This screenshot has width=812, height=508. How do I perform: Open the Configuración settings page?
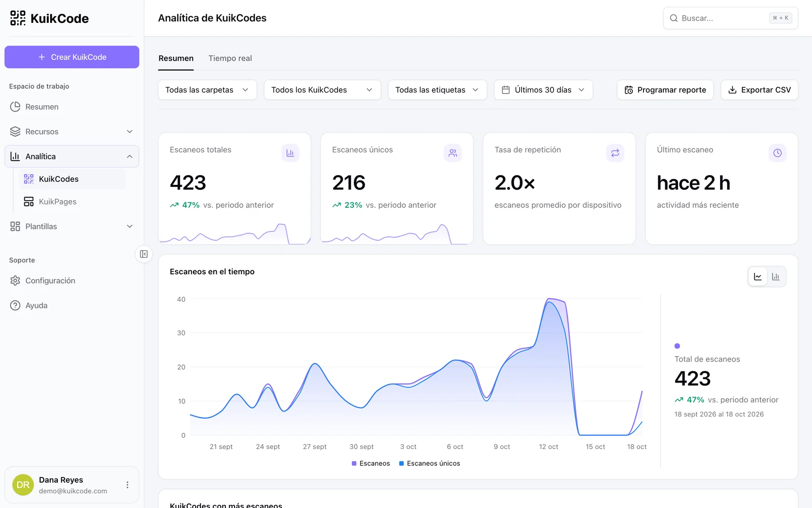[72, 280]
